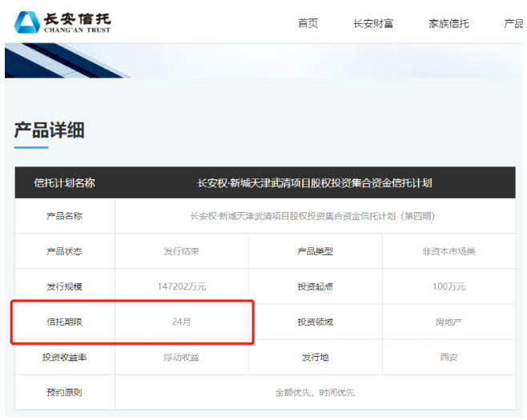
Task: Select the 金额优先，时间优先 value
Action: click(315, 392)
